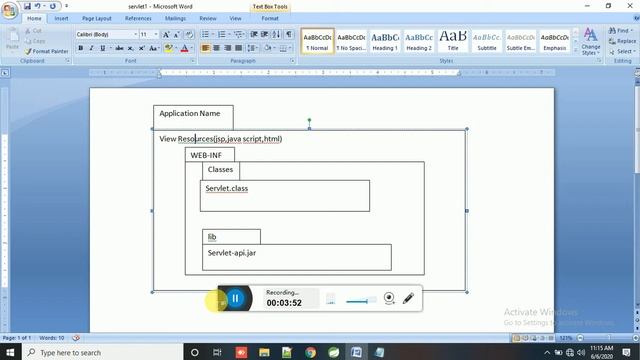The height and width of the screenshot is (360, 640).
Task: Apply the text highlight color
Action: [168, 48]
